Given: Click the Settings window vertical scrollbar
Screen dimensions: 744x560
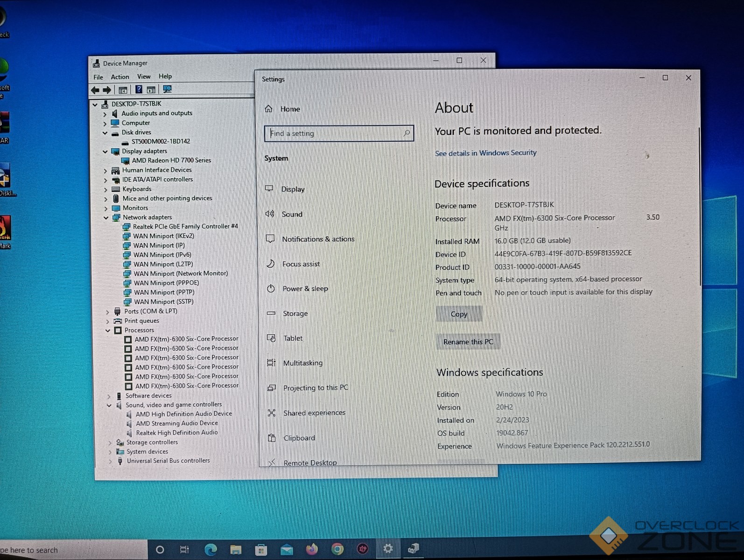Looking at the screenshot, I should tap(699, 205).
